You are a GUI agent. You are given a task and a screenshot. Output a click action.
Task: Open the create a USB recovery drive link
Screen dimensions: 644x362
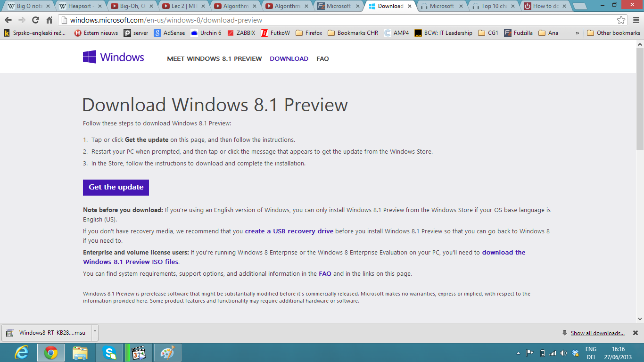(289, 231)
